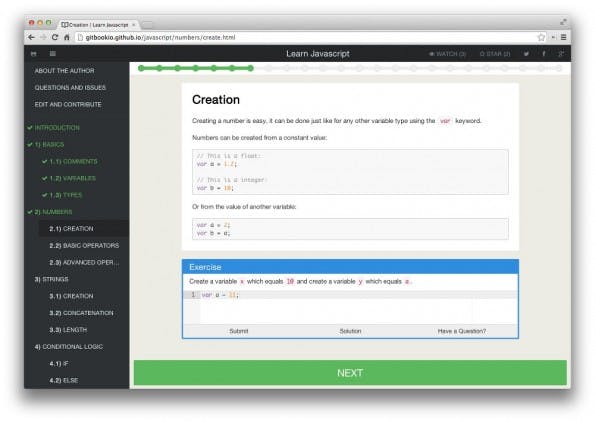Go to chapter 4) Conditional Logic
595x422 pixels.
tap(68, 346)
